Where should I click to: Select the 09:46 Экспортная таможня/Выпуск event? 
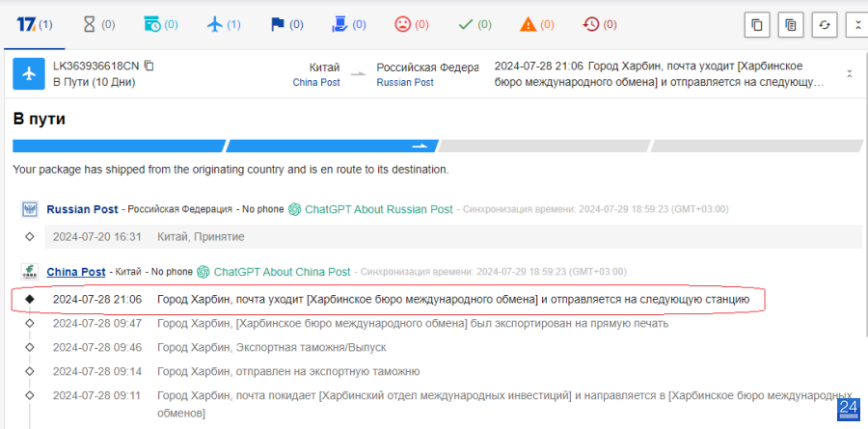pyautogui.click(x=219, y=348)
